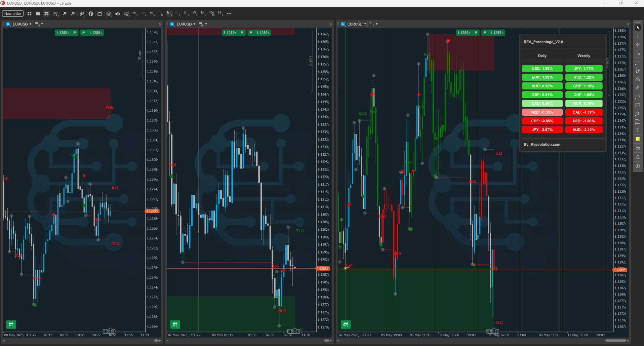
Task: Select the W1 weekly timeframe
Action: [195, 13]
